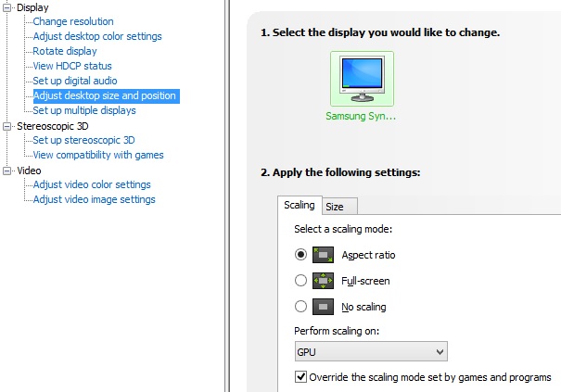Viewport: 561px width, 392px height.
Task: Uncheck Override the scaling mode checkbox
Action: [300, 377]
